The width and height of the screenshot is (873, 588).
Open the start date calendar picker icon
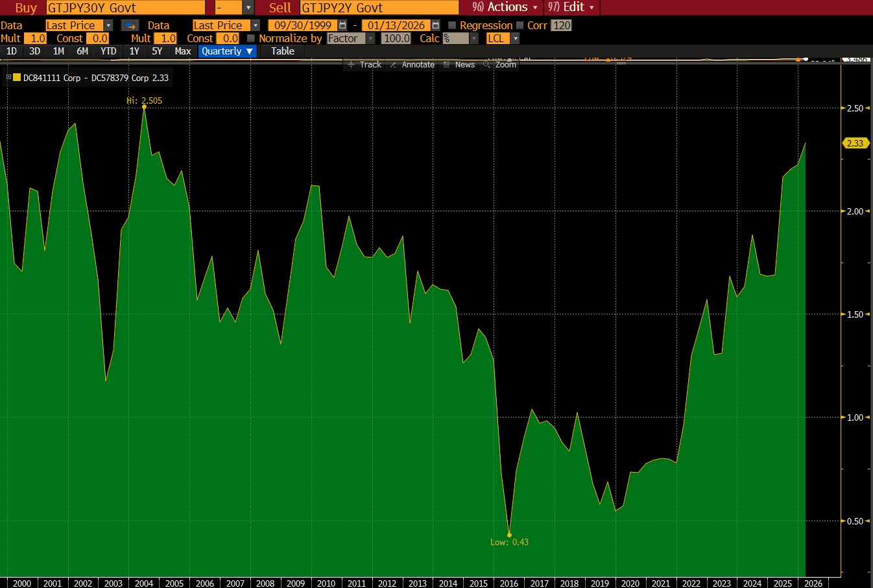tap(342, 25)
